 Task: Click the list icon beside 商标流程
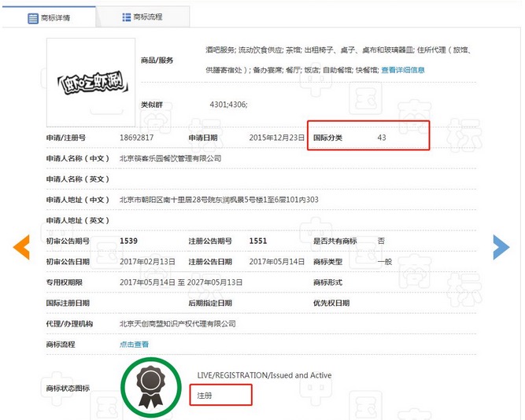pos(127,17)
